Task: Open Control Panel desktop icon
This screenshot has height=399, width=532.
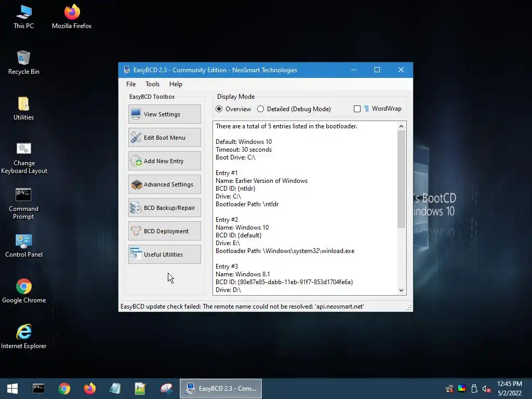Action: [24, 246]
